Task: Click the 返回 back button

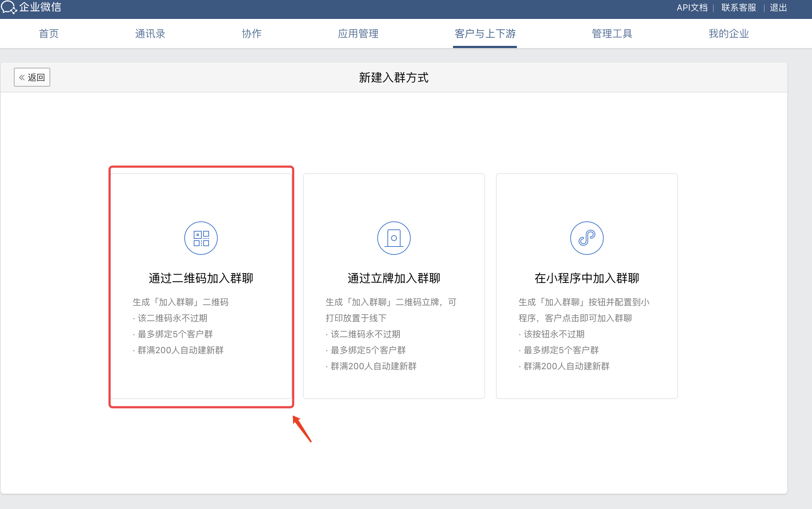Action: [32, 77]
